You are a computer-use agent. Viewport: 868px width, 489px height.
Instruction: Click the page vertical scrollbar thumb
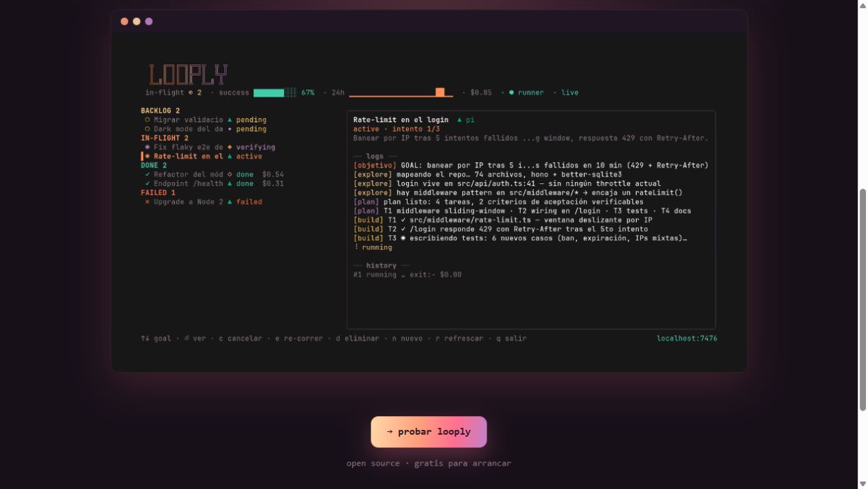pyautogui.click(x=863, y=299)
